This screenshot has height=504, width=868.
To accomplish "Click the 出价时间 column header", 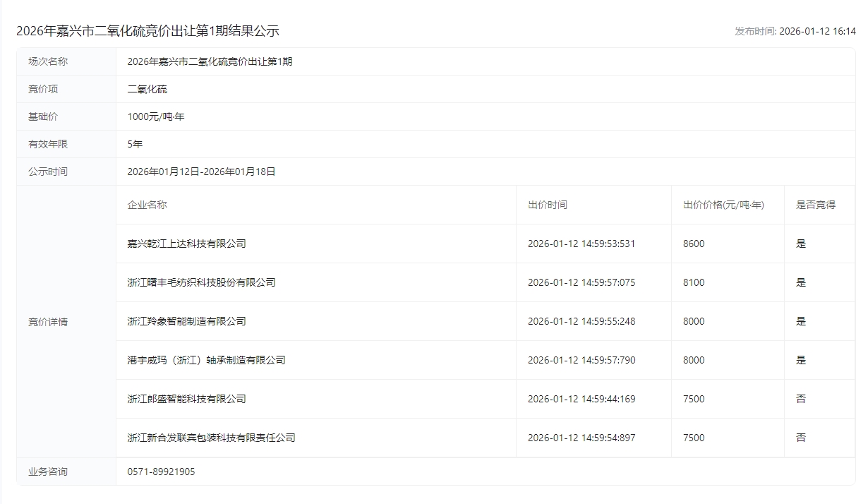I will pyautogui.click(x=547, y=205).
